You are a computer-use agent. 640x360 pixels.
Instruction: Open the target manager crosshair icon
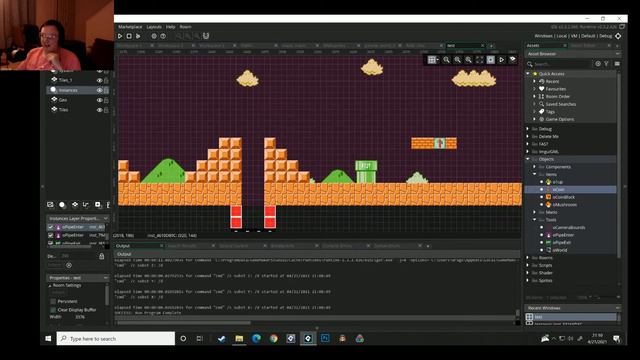[618, 36]
